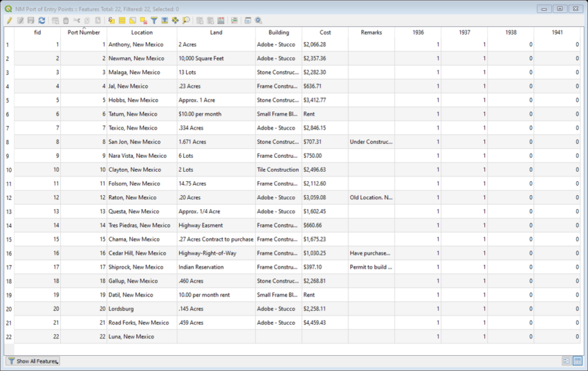Sort by the Port Number column header

[x=84, y=33]
